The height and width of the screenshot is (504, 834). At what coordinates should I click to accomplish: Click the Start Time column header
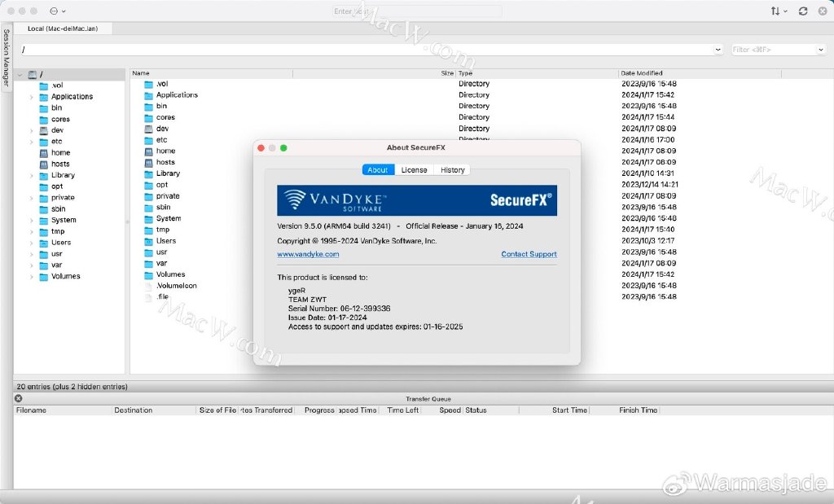[555, 410]
